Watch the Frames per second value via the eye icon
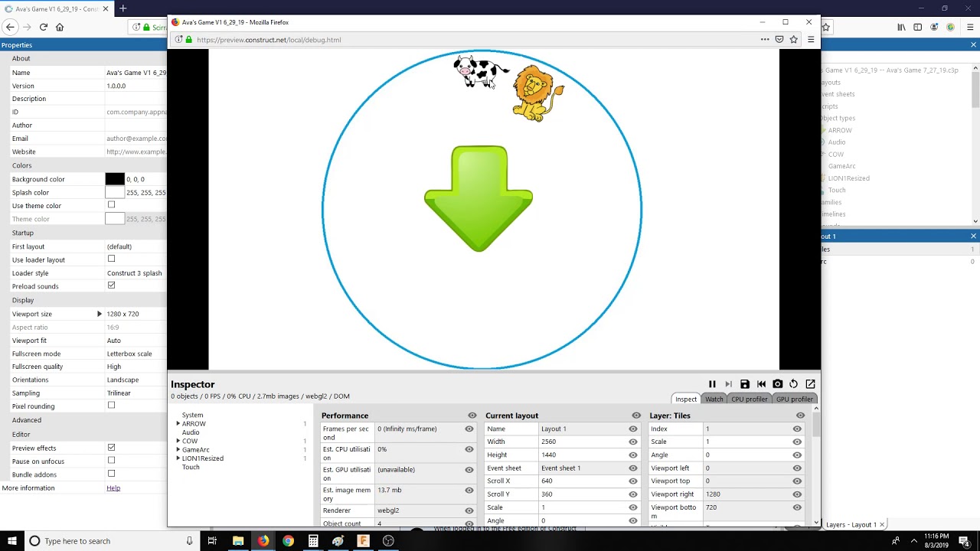 (469, 429)
